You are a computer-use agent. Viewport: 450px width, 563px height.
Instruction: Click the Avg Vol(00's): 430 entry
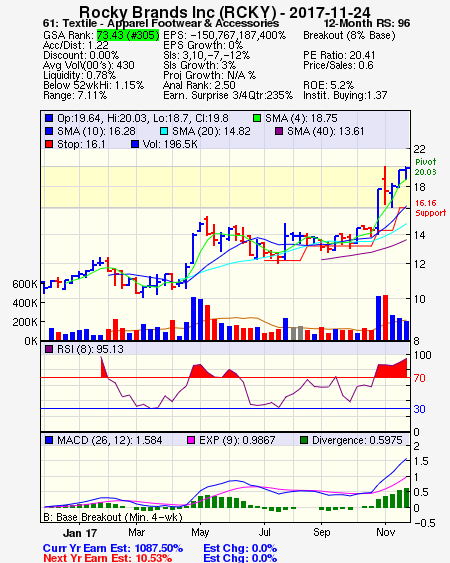click(89, 65)
